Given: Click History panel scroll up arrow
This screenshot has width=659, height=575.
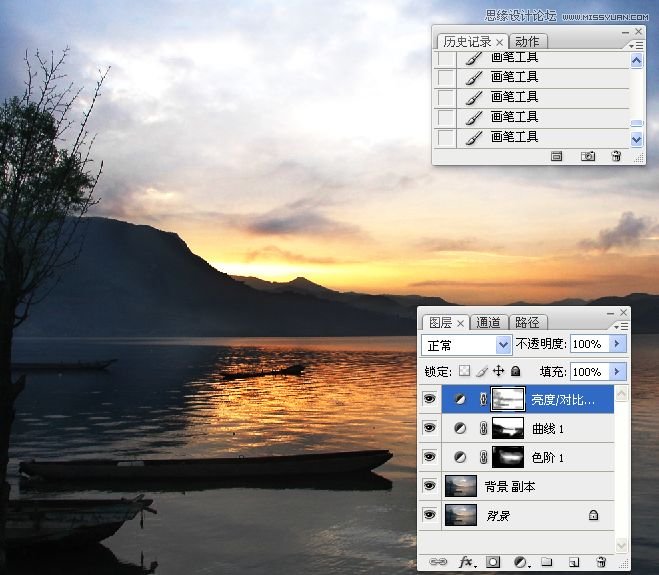Looking at the screenshot, I should click(x=637, y=61).
